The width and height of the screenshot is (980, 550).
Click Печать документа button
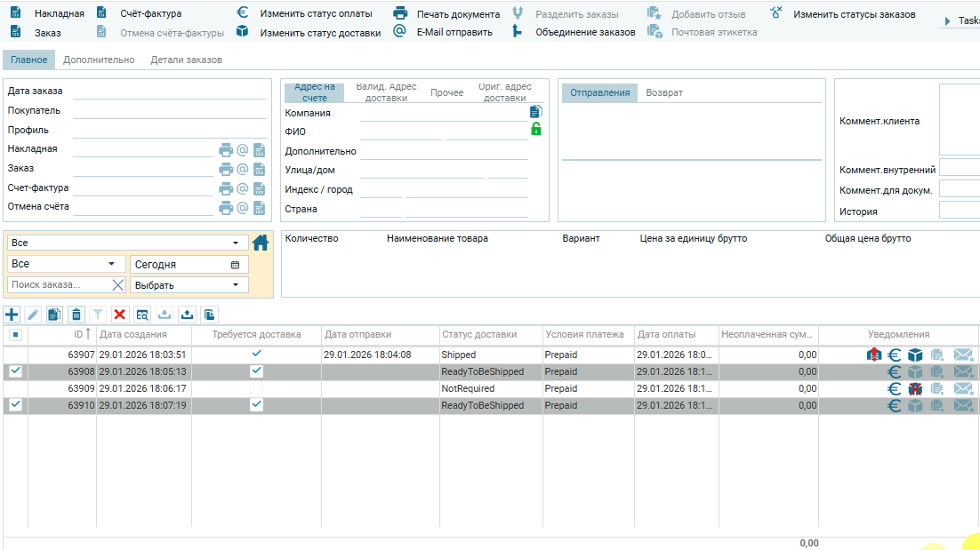(x=458, y=14)
